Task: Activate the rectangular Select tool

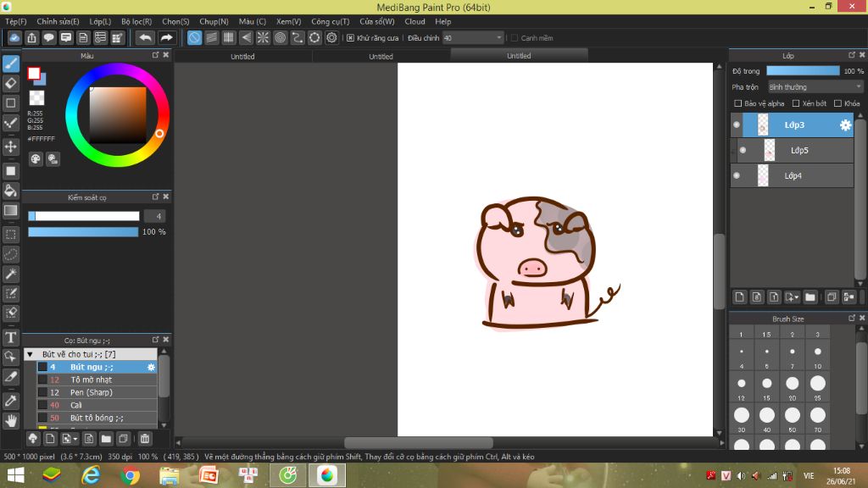Action: 10,235
